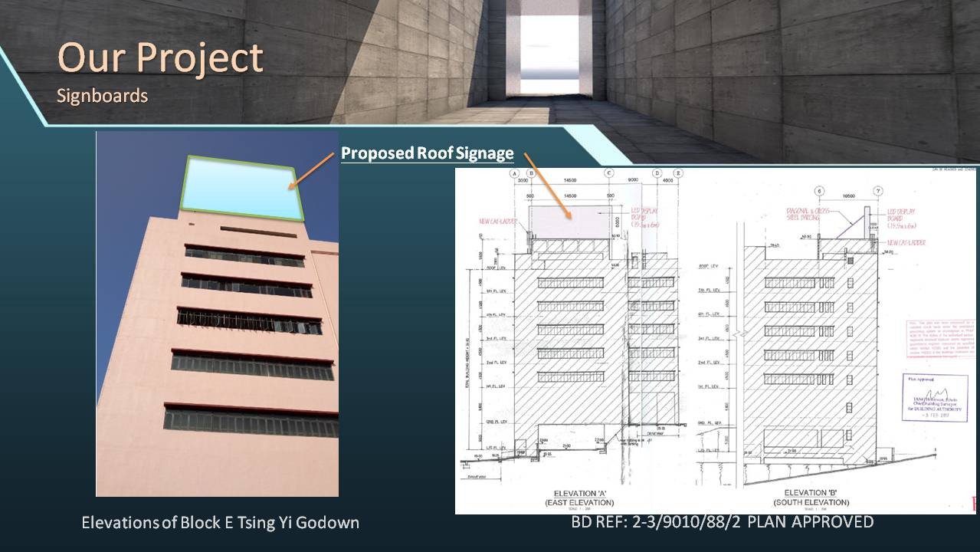Image resolution: width=980 pixels, height=552 pixels.
Task: Click grid marker circle 7 on south elevation
Action: 878,191
